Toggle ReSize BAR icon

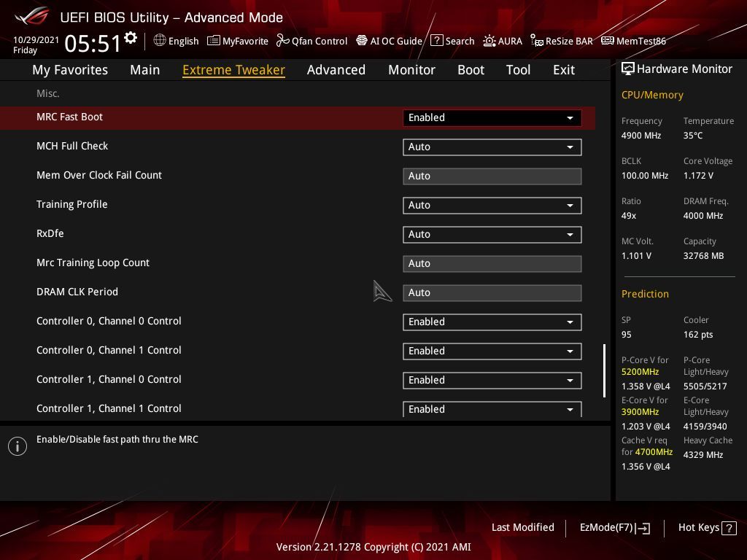pyautogui.click(x=537, y=41)
